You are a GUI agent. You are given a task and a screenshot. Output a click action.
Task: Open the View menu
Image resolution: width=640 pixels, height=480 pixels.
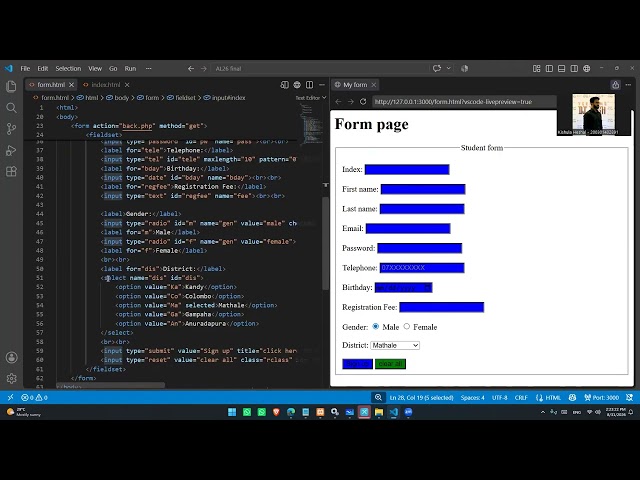(x=95, y=69)
